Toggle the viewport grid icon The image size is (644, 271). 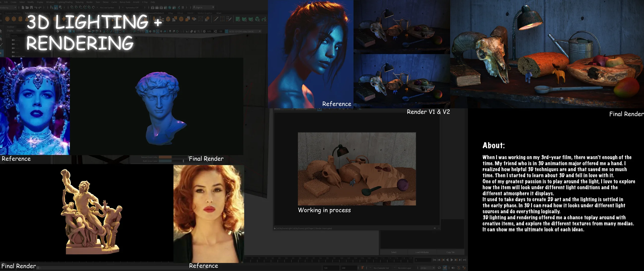116,31
